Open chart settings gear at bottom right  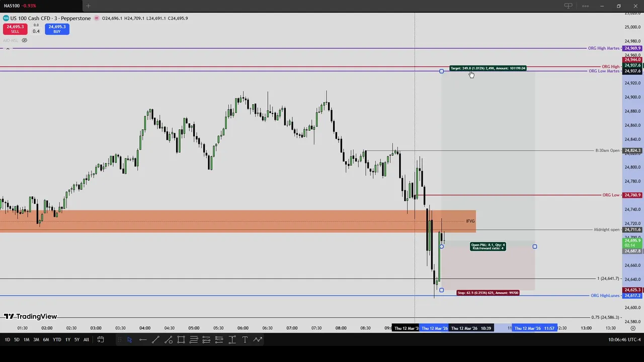[633, 328]
